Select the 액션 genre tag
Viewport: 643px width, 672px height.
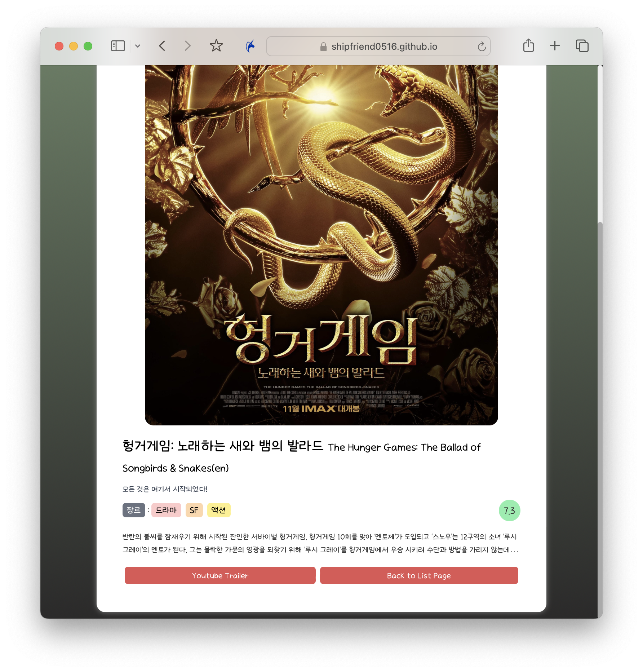219,510
